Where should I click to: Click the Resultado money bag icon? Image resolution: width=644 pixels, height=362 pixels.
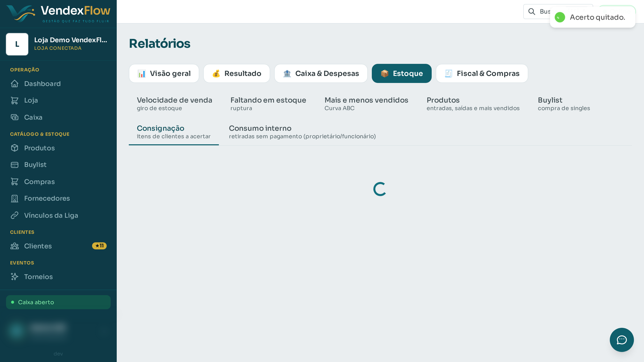tap(216, 73)
